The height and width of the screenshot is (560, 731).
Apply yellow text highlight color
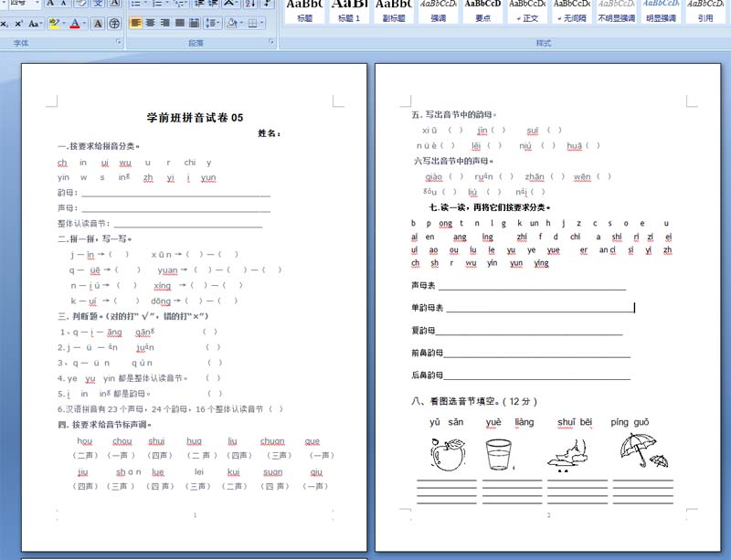click(x=54, y=24)
